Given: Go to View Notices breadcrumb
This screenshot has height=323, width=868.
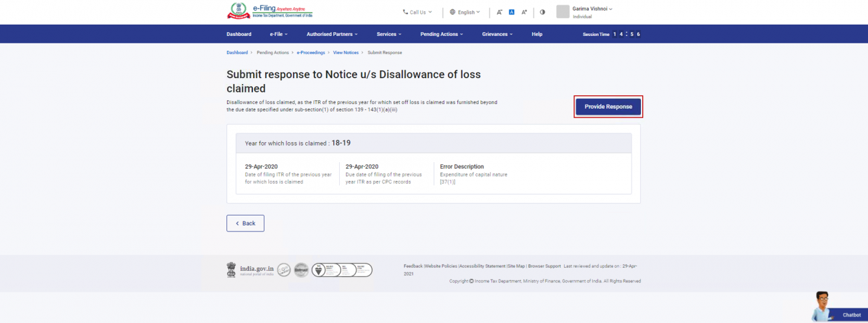Looking at the screenshot, I should 346,53.
